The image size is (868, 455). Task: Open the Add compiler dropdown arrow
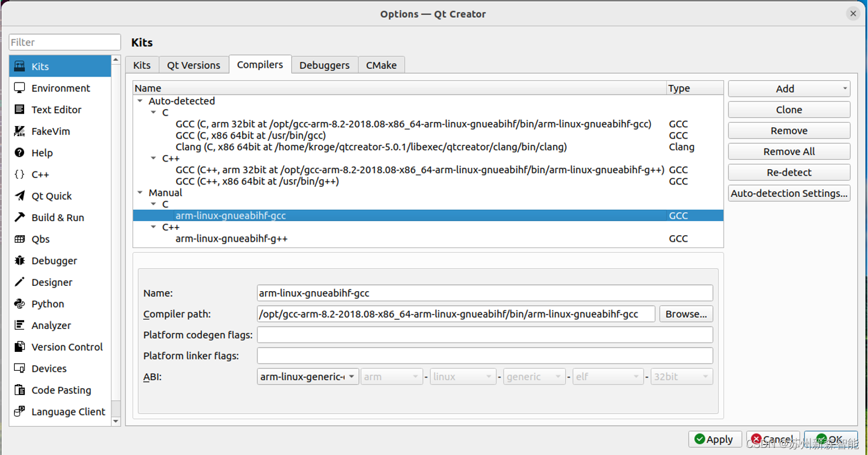pyautogui.click(x=844, y=88)
